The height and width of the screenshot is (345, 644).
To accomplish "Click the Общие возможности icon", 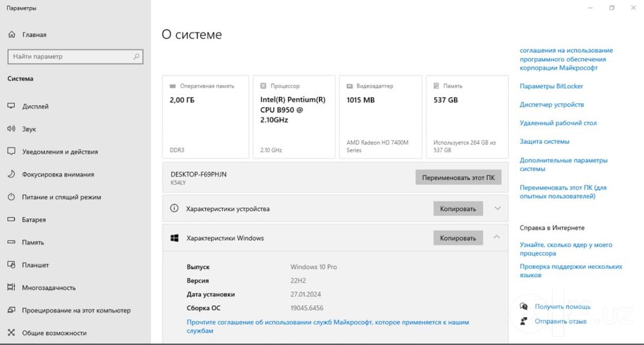I will pos(12,333).
